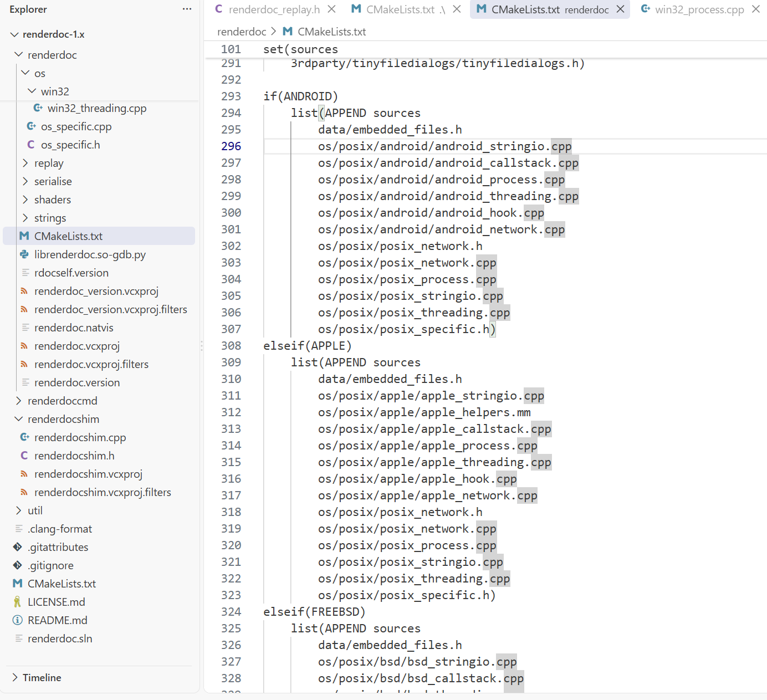Screen dimensions: 767x700
Task: Open win32_threading.cpp file
Action: tap(97, 108)
